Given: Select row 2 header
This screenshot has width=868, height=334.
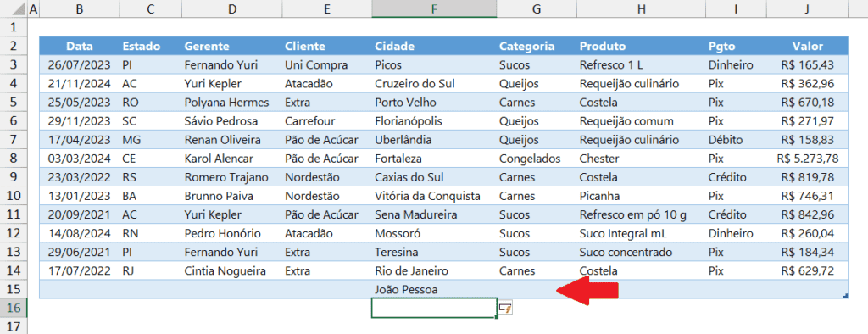Looking at the screenshot, I should pyautogui.click(x=14, y=46).
